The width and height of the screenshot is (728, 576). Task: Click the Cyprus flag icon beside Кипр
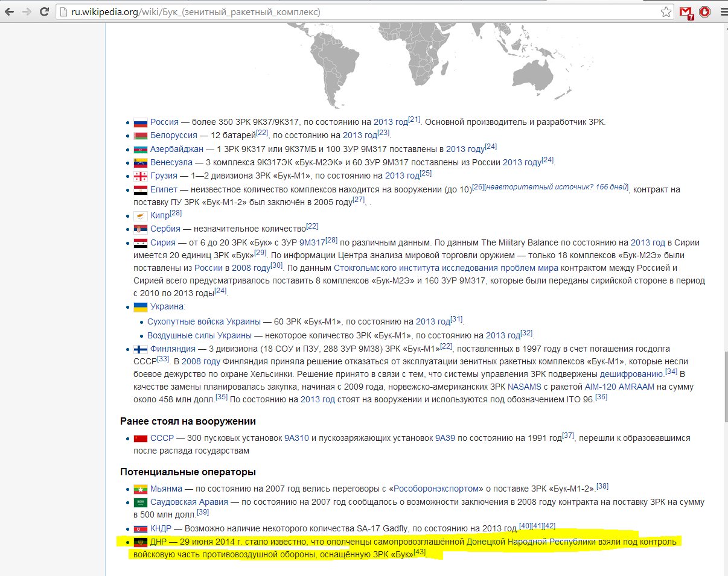pos(140,216)
